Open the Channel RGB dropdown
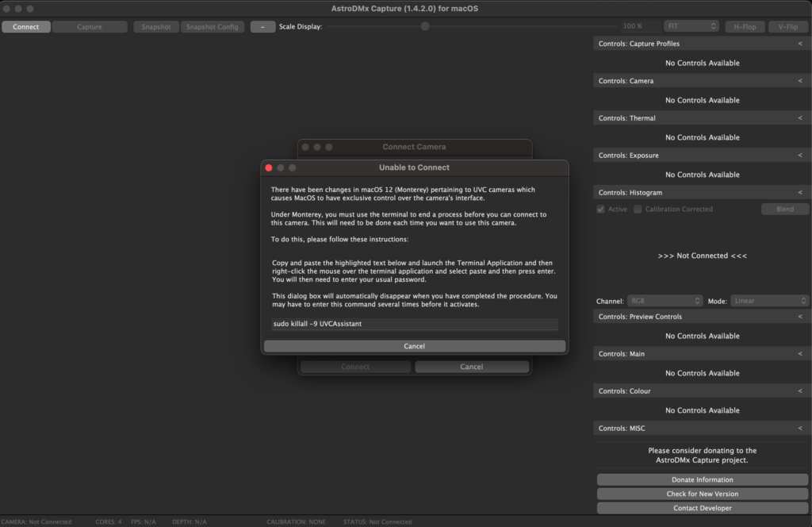Screen dimensions: 812x527 [x=665, y=301]
